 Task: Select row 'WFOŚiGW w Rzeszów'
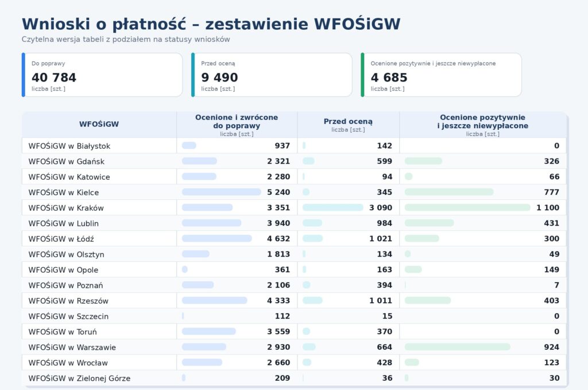[x=294, y=300]
